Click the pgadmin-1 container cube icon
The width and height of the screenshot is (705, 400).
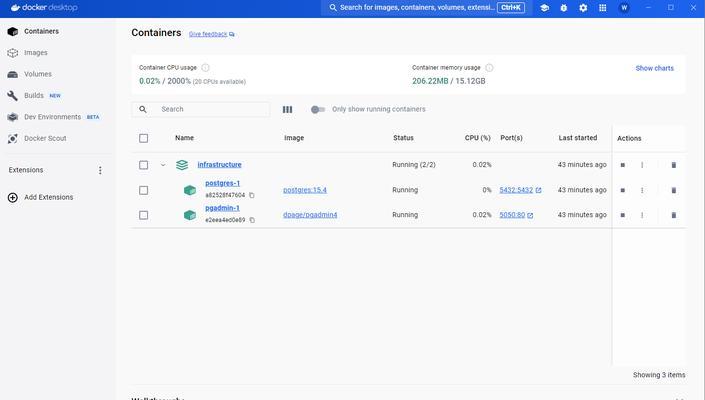tap(190, 215)
